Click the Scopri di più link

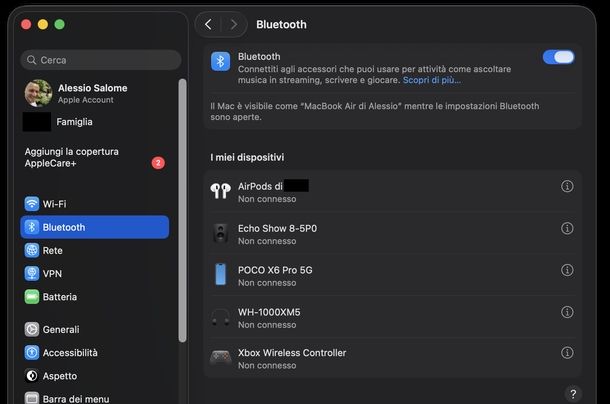pyautogui.click(x=431, y=80)
